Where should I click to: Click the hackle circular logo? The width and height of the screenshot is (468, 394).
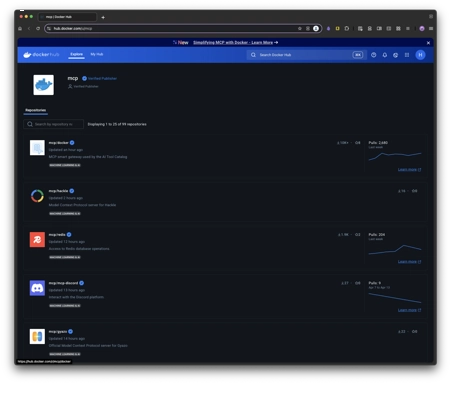point(37,196)
